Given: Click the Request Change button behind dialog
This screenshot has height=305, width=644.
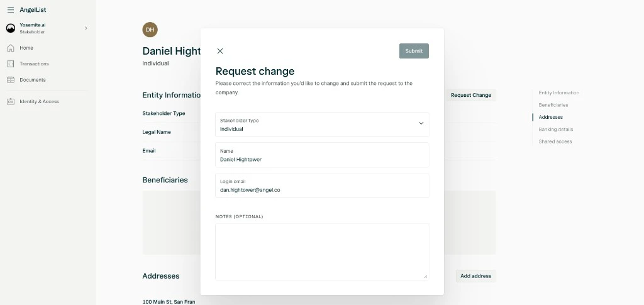Looking at the screenshot, I should pos(470,95).
